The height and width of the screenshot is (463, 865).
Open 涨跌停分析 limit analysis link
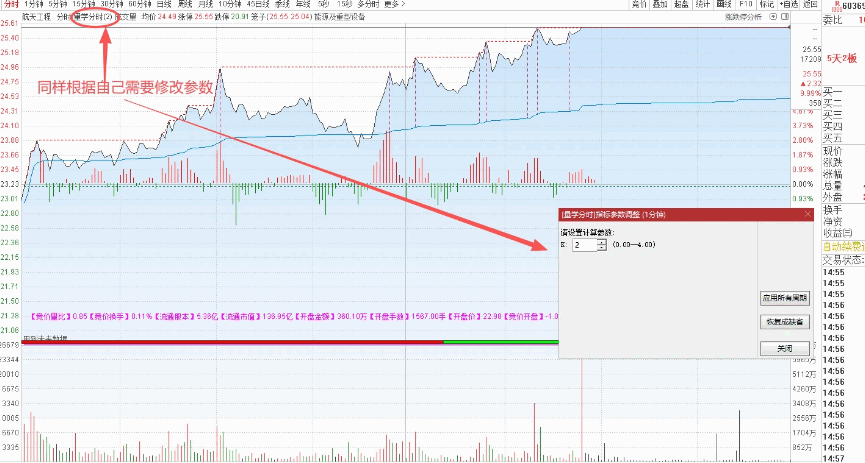click(743, 17)
